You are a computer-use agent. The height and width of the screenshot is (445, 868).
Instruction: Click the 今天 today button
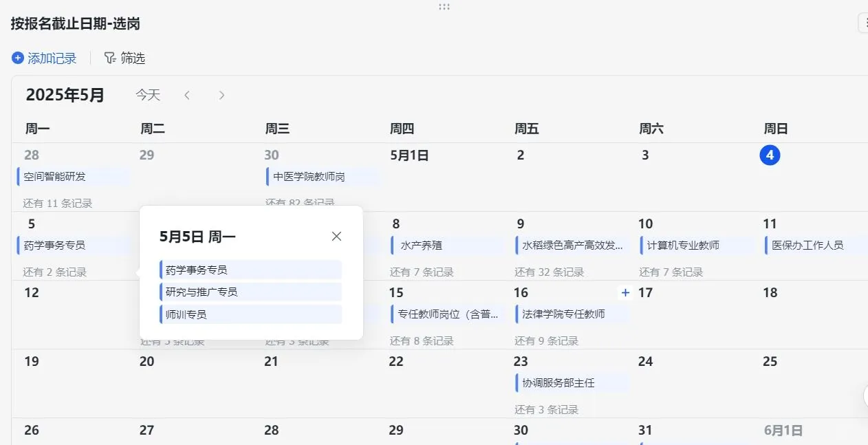point(148,95)
